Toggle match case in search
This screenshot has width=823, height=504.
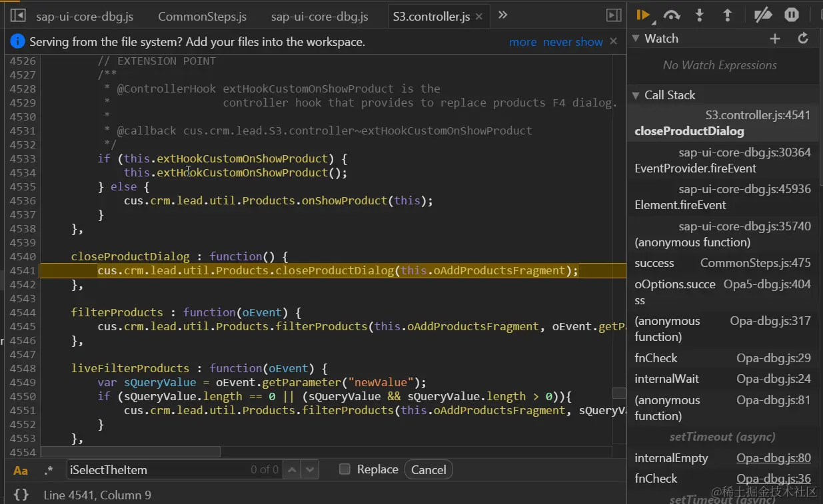pyautogui.click(x=21, y=470)
